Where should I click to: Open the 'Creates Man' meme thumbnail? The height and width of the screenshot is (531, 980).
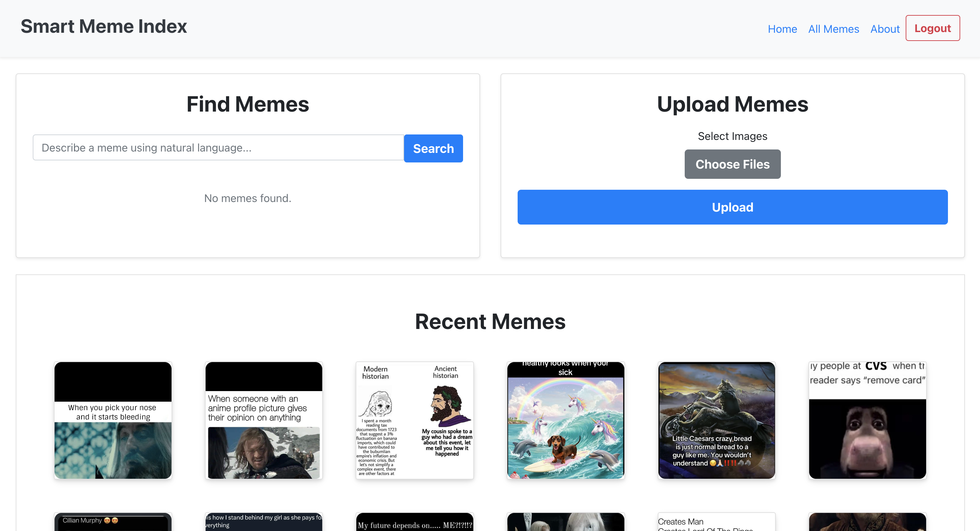(717, 522)
